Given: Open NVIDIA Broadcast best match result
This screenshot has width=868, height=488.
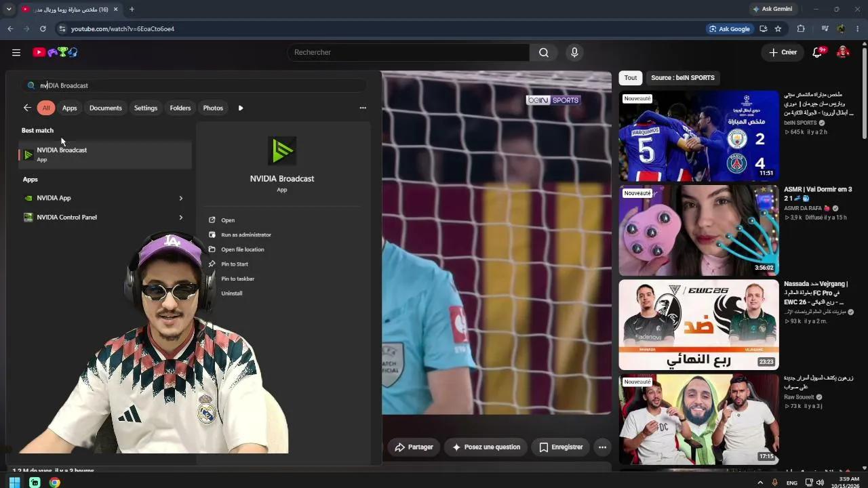Looking at the screenshot, I should (105, 155).
